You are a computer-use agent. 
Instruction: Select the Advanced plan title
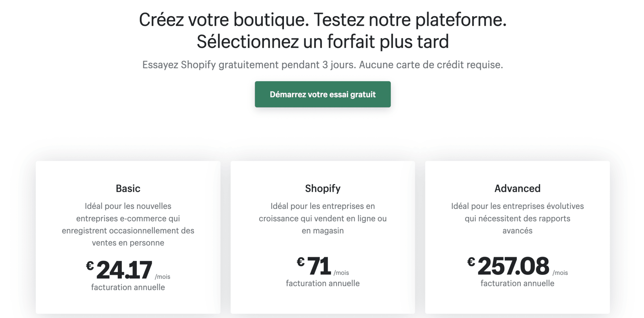point(517,188)
